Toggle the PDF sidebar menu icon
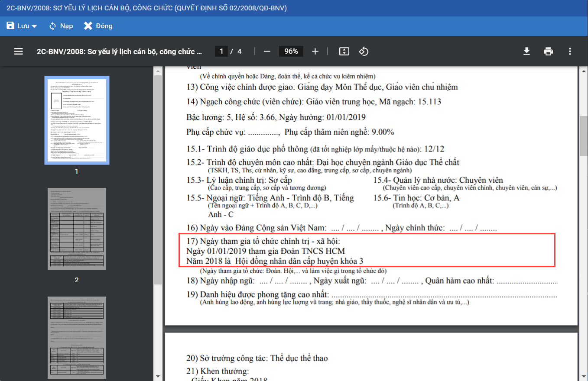This screenshot has height=381, width=588. point(18,52)
